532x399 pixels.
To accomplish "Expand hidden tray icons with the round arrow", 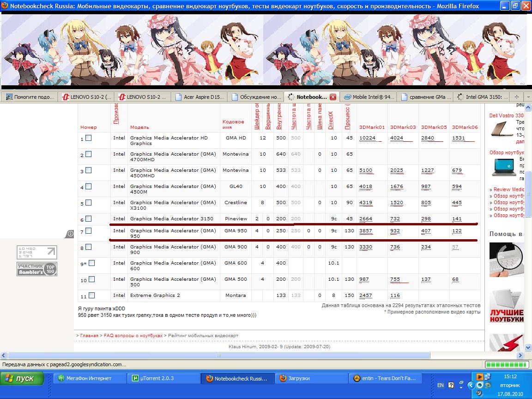I will point(471,385).
